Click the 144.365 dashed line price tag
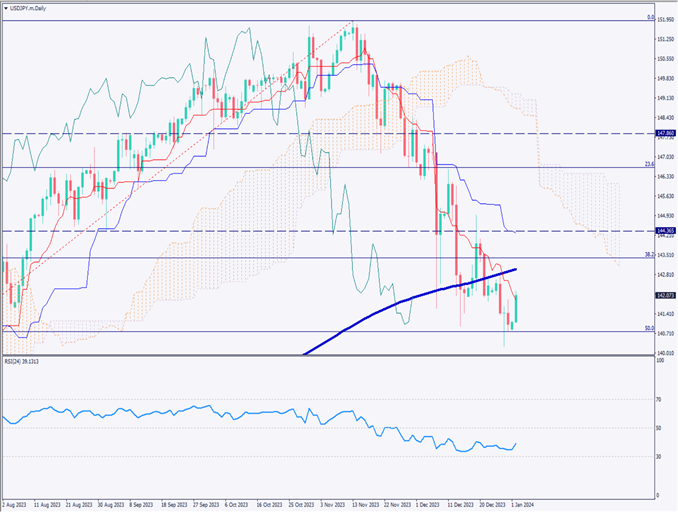The image size is (678, 512). point(663,231)
